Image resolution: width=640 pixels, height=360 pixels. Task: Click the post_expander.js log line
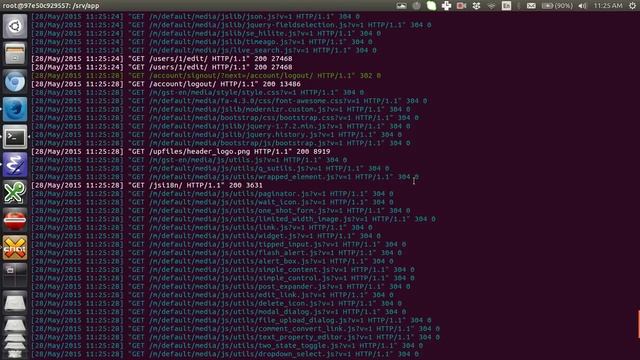(x=221, y=287)
